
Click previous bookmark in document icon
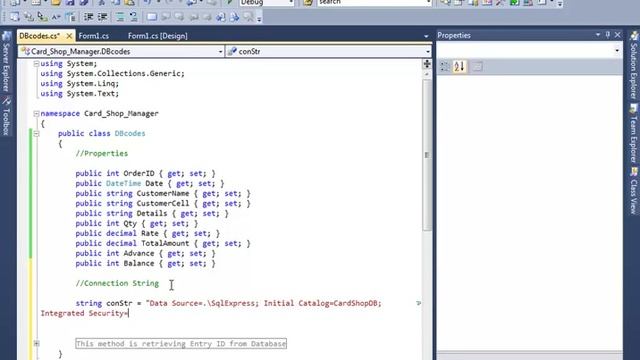pyautogui.click(x=221, y=17)
